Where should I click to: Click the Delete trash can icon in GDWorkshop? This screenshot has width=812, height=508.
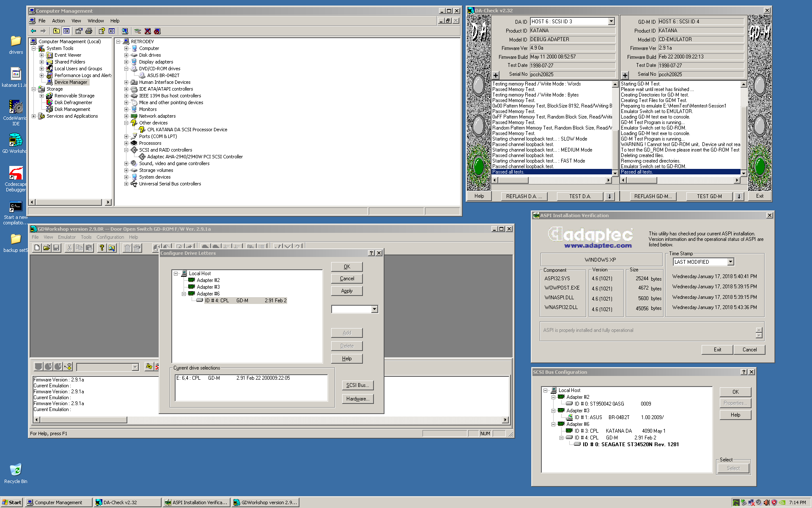click(127, 248)
